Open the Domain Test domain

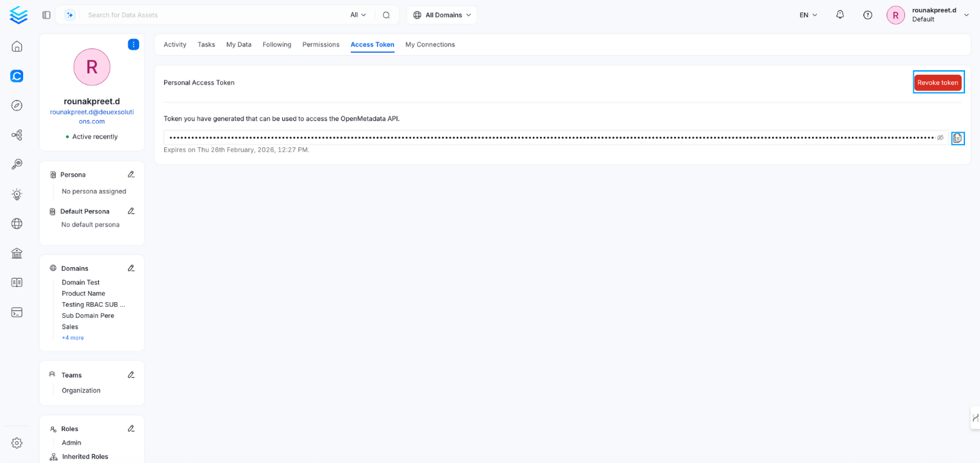[80, 282]
